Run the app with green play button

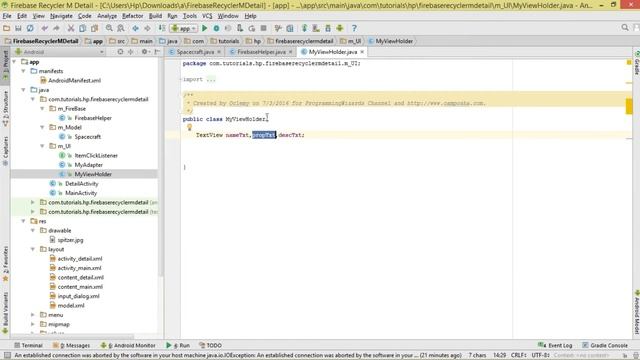[204, 28]
